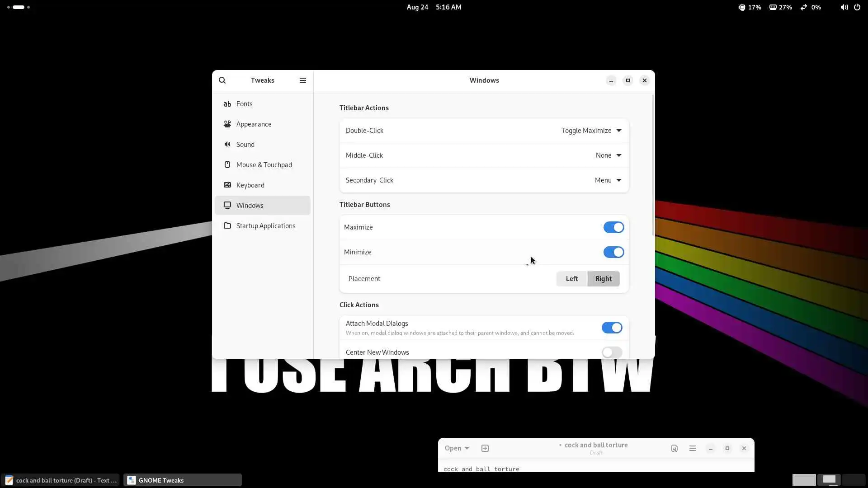
Task: Select Appearance in the sidebar
Action: [254, 124]
